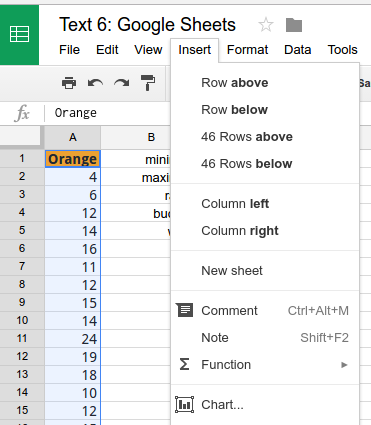This screenshot has height=425, width=371.
Task: Click cell A12 containing 19
Action: click(x=73, y=357)
